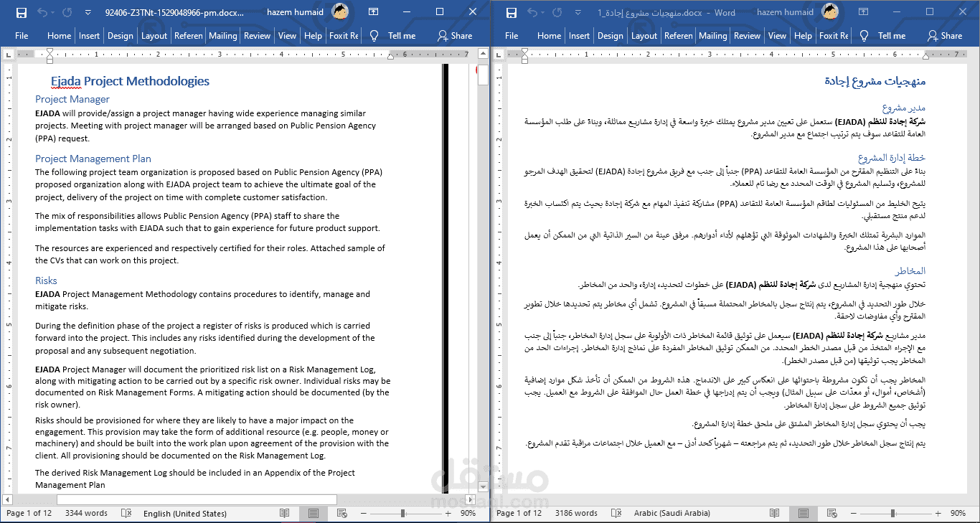This screenshot has height=523, width=980.
Task: Open the Undo history dropdown in right window
Action: pyautogui.click(x=544, y=13)
